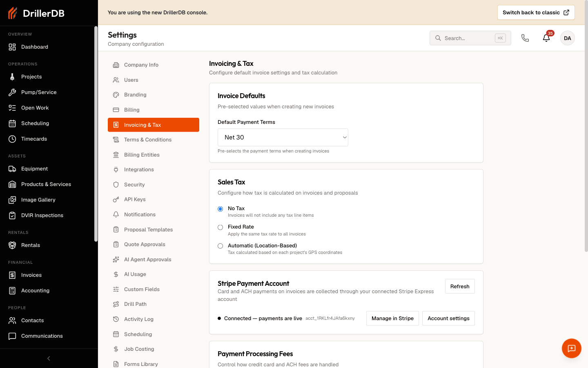Click the Pump/Service wrench icon
This screenshot has width=588, height=368.
point(12,92)
